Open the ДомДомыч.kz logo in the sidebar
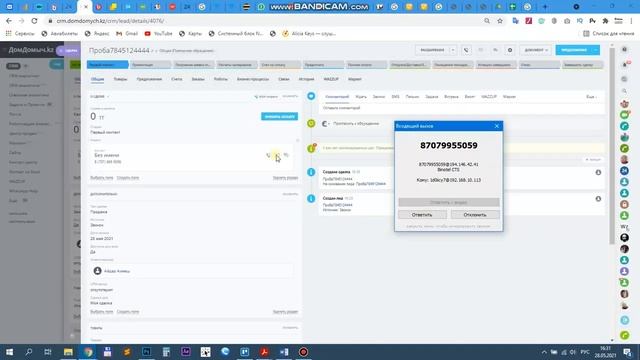The width and height of the screenshot is (640, 360). click(31, 50)
